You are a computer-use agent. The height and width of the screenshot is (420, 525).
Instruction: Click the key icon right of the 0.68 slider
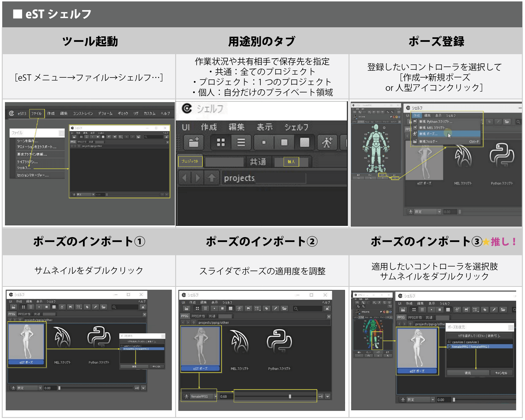point(321,396)
